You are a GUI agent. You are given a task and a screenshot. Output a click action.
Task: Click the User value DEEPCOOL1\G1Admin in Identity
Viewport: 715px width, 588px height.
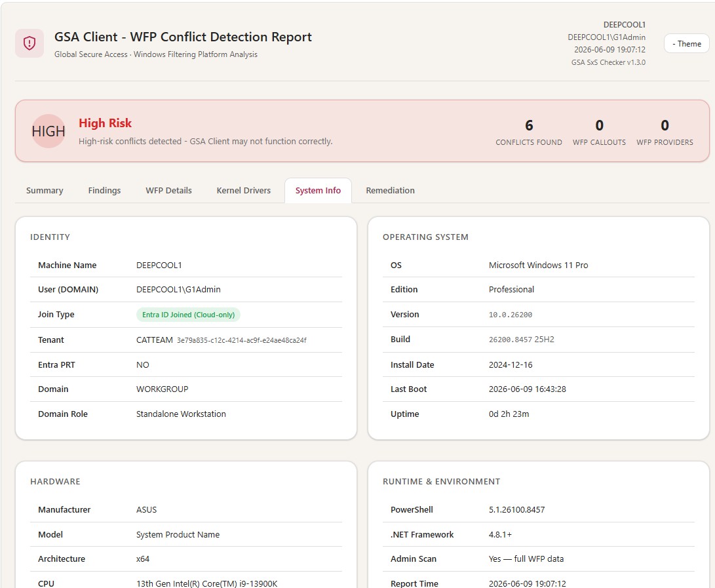178,289
